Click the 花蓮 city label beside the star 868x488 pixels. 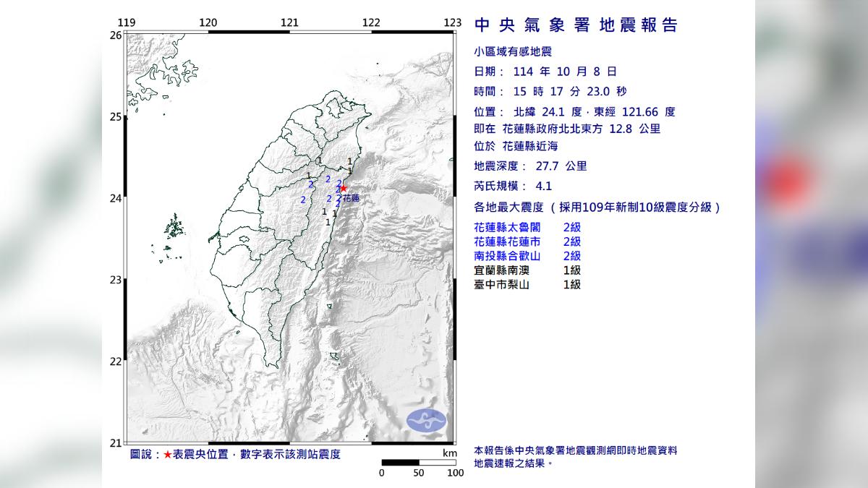(352, 197)
